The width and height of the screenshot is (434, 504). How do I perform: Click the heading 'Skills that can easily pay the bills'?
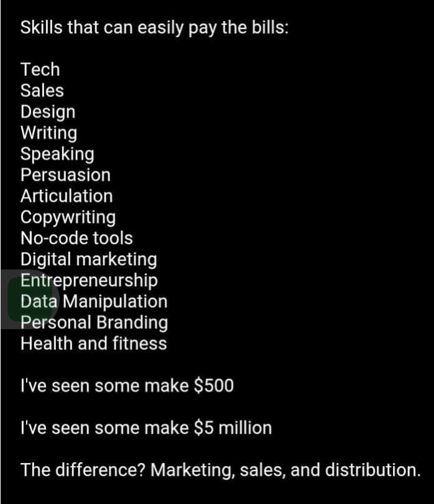coord(155,28)
